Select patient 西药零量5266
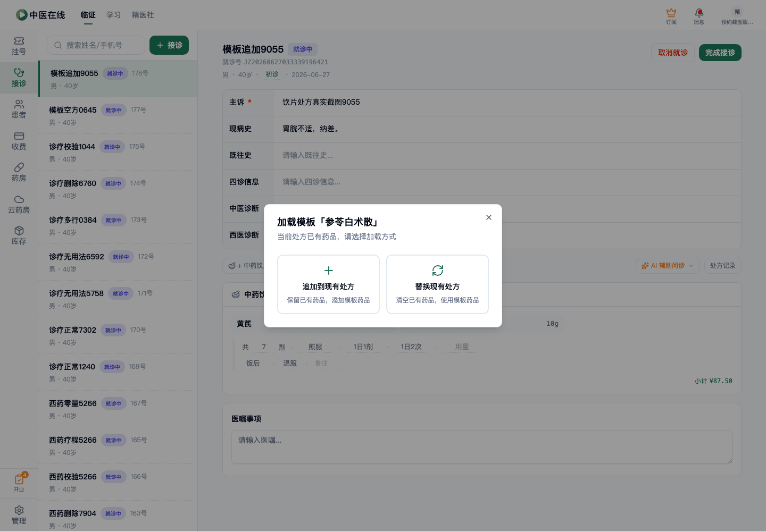The width and height of the screenshot is (766, 532). 118,409
